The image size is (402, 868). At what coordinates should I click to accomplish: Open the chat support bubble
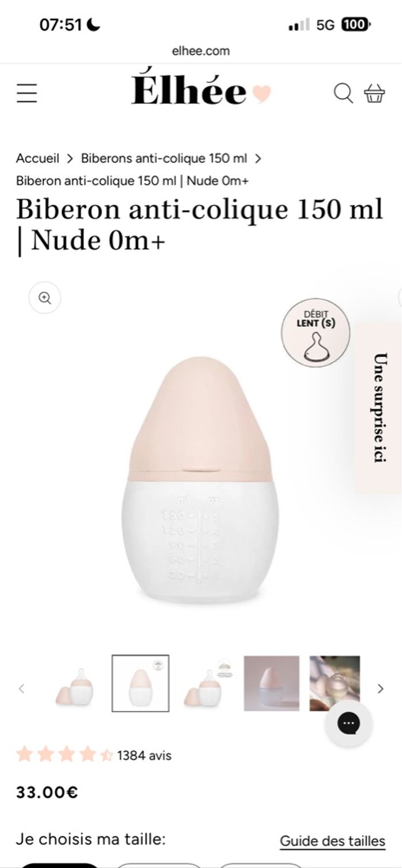(x=349, y=723)
